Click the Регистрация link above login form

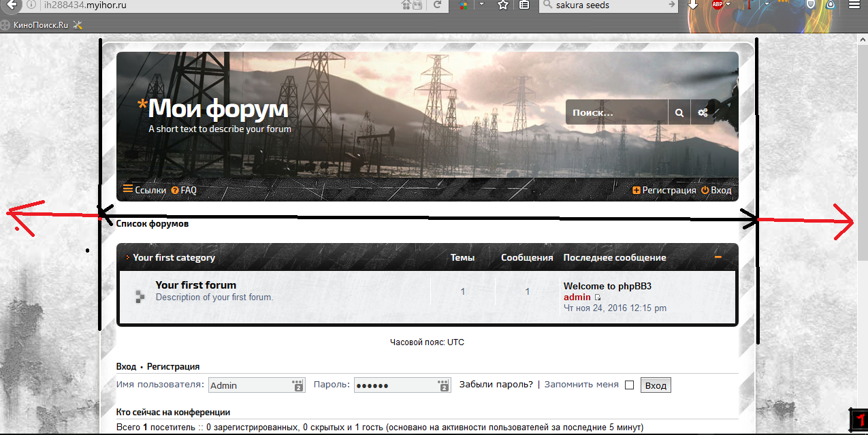point(174,366)
